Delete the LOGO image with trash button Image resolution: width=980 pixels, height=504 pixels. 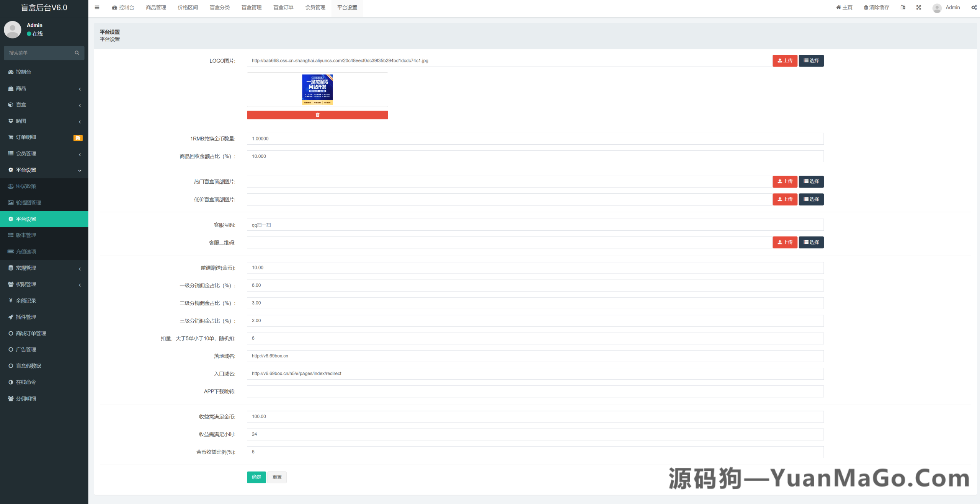317,115
